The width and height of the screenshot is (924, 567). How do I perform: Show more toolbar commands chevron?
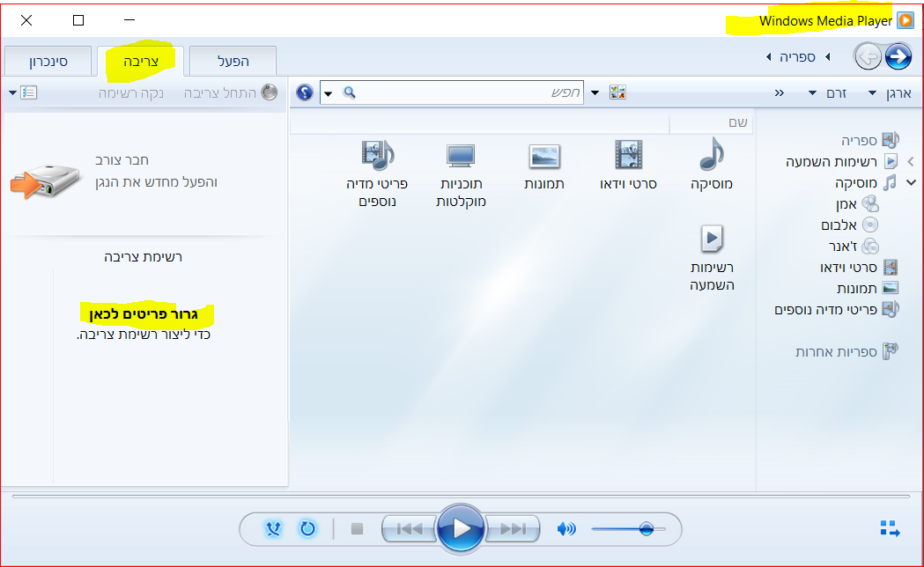pyautogui.click(x=779, y=93)
